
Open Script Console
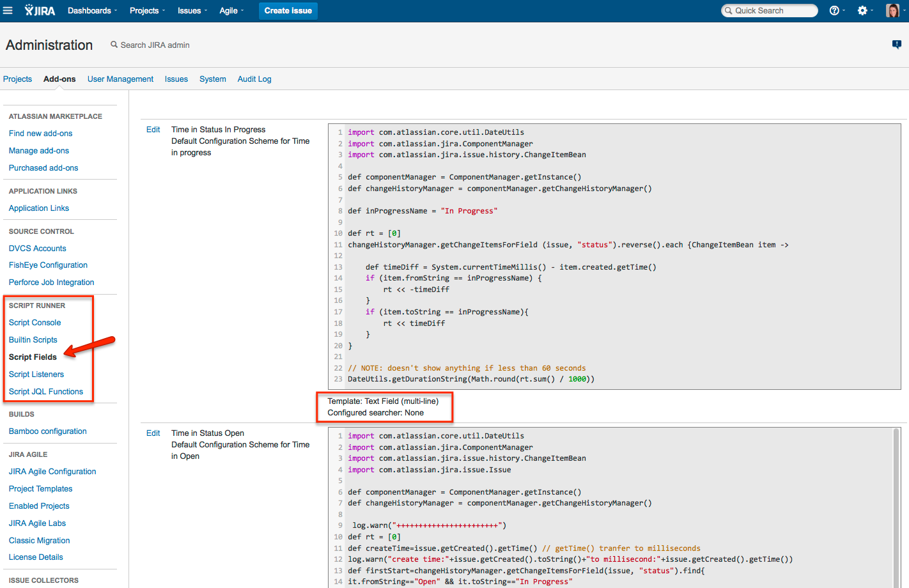pos(35,322)
